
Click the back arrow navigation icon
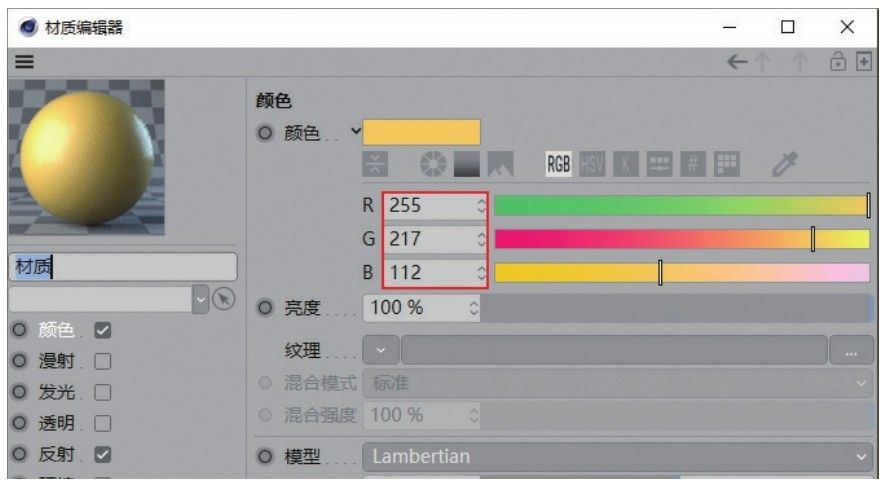tap(737, 62)
